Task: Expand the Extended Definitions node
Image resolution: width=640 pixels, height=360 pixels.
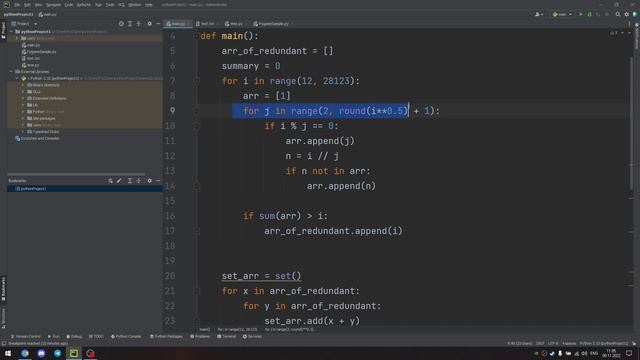Action: pos(23,98)
